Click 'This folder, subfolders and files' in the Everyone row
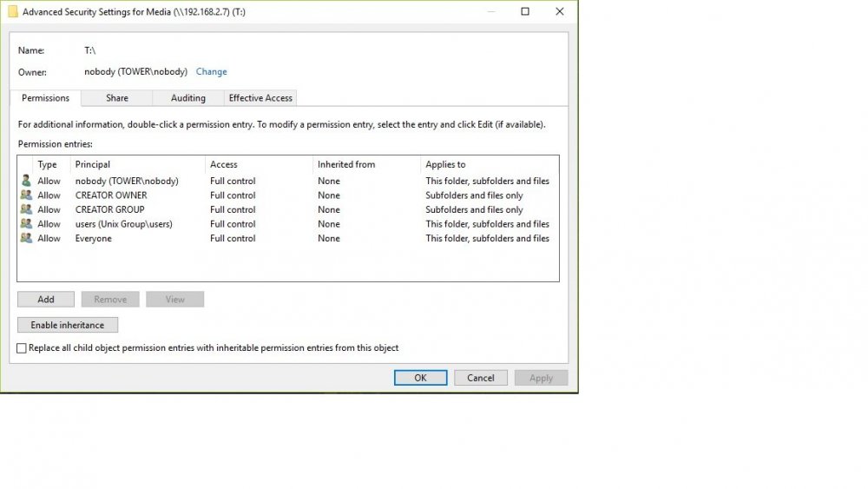The height and width of the screenshot is (489, 868). coord(487,239)
